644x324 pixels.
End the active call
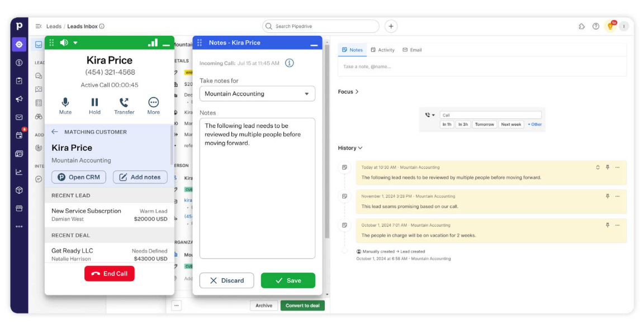click(110, 274)
